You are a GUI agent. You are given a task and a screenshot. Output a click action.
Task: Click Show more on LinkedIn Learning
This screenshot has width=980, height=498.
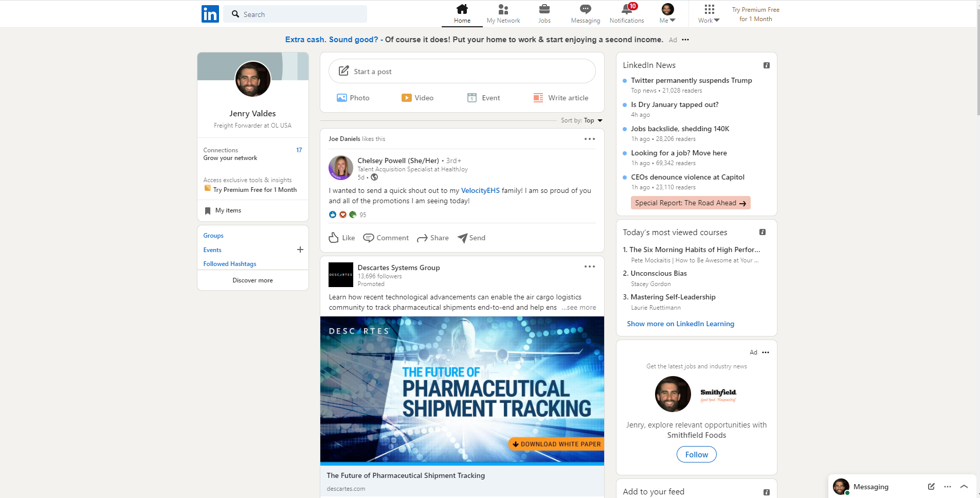(680, 324)
